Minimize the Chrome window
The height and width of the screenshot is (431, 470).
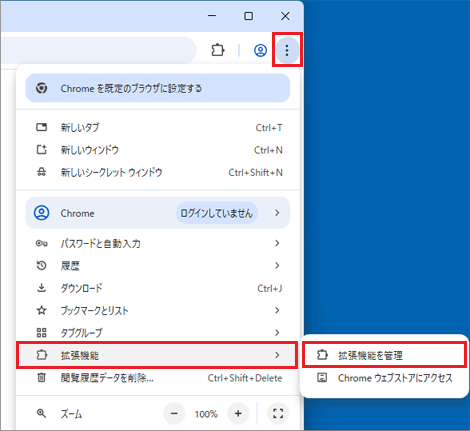click(x=212, y=16)
